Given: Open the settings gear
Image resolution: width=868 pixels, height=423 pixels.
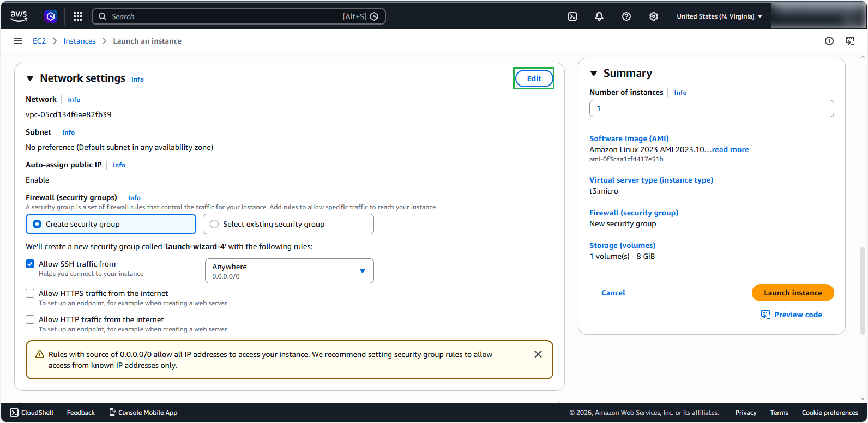Looking at the screenshot, I should [x=654, y=16].
